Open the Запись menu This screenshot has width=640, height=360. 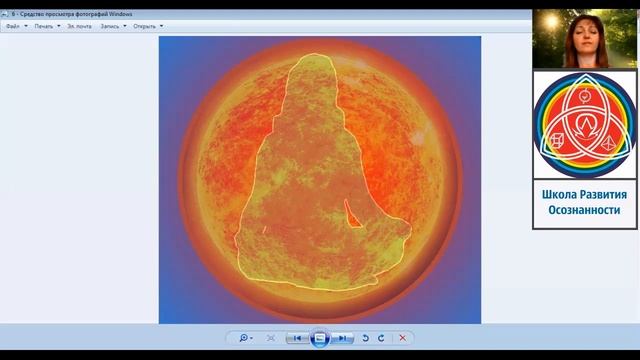pos(110,26)
